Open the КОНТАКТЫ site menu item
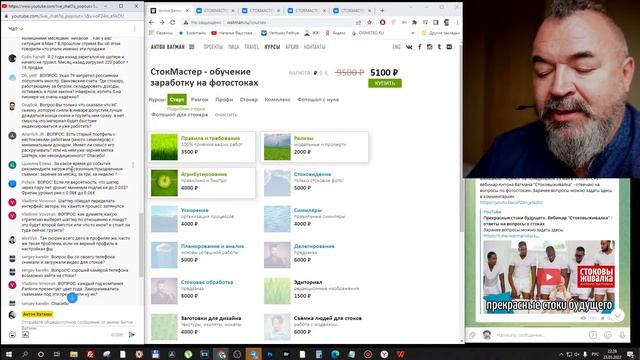Screen dimensions: 640x360 pyautogui.click(x=314, y=47)
